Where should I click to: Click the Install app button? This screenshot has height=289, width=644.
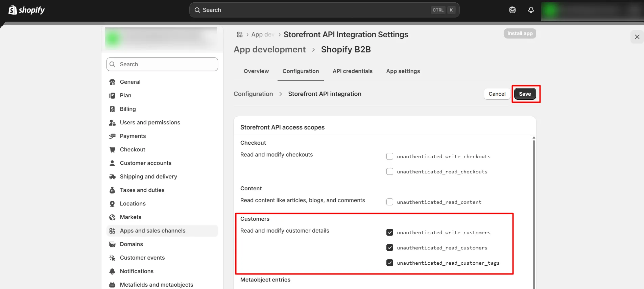point(520,33)
